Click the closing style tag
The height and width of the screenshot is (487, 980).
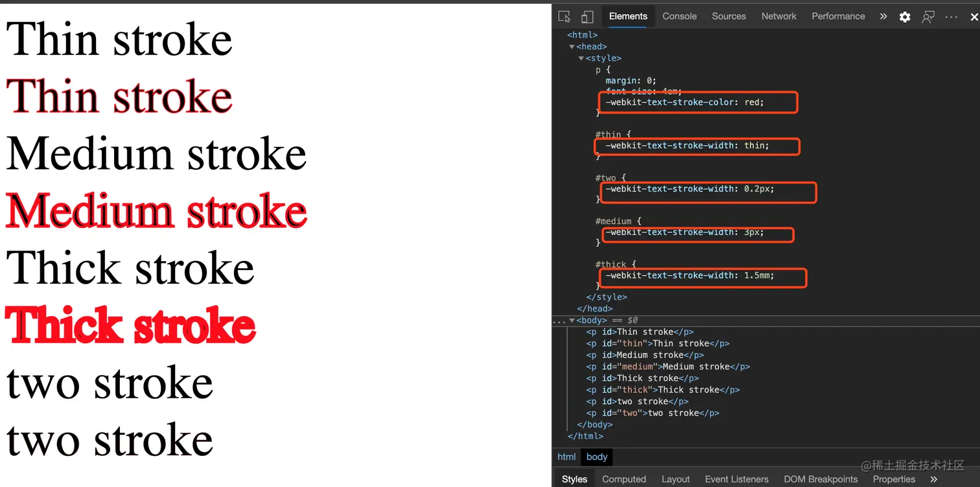[607, 297]
